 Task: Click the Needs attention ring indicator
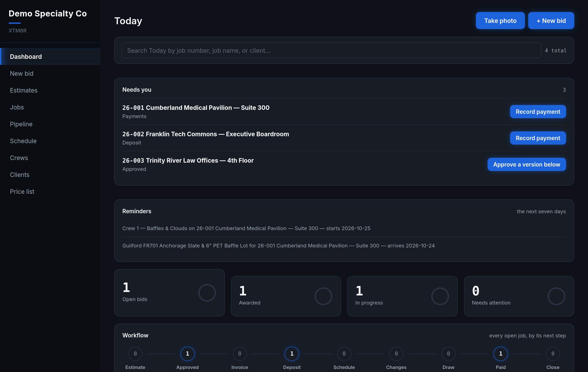pyautogui.click(x=556, y=296)
